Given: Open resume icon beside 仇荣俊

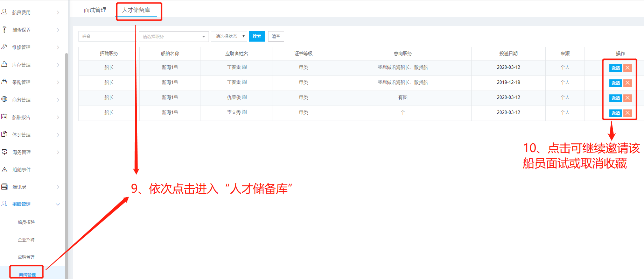Looking at the screenshot, I should pos(244,97).
